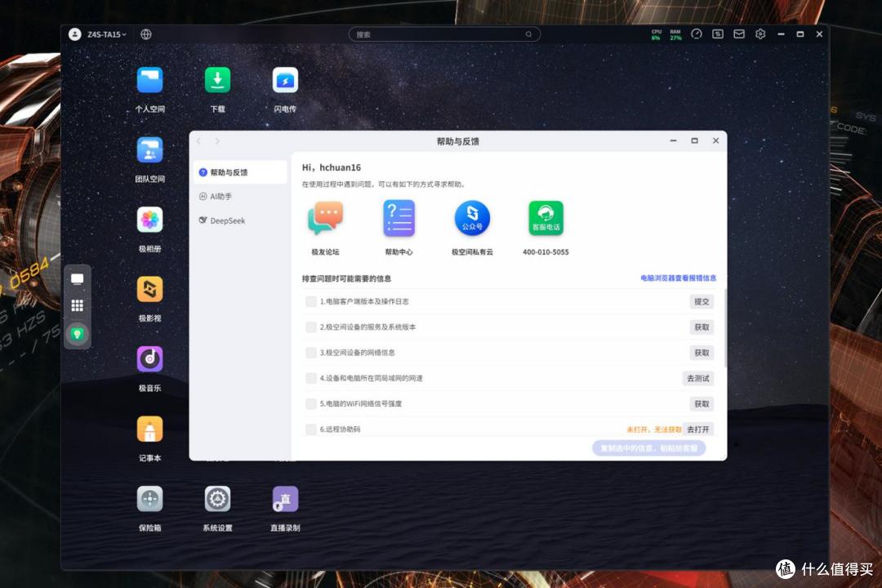Screen dimensions: 882x588
Task: Open the 记事本 notes app
Action: click(149, 430)
